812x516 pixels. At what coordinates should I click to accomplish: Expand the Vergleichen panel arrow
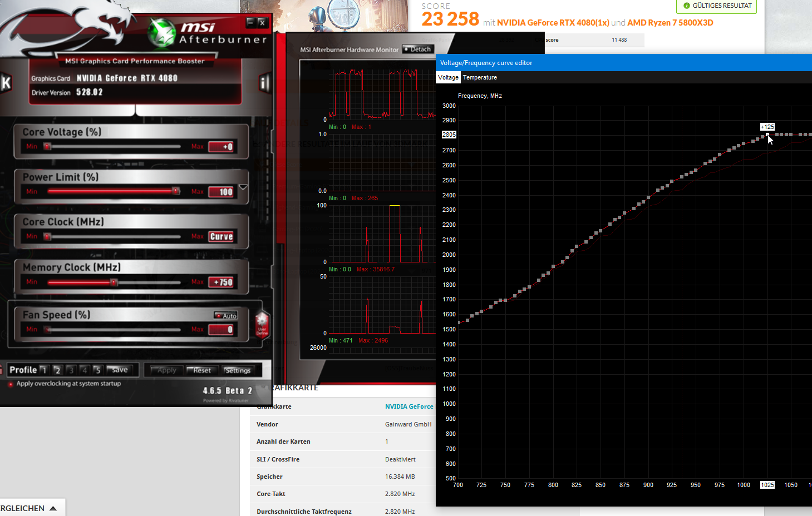[x=53, y=508]
